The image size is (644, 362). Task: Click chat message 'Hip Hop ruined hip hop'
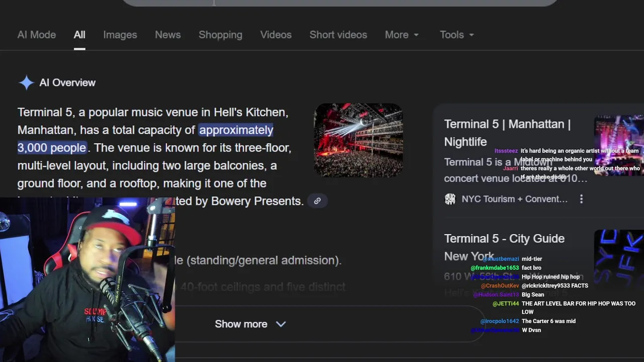550,277
